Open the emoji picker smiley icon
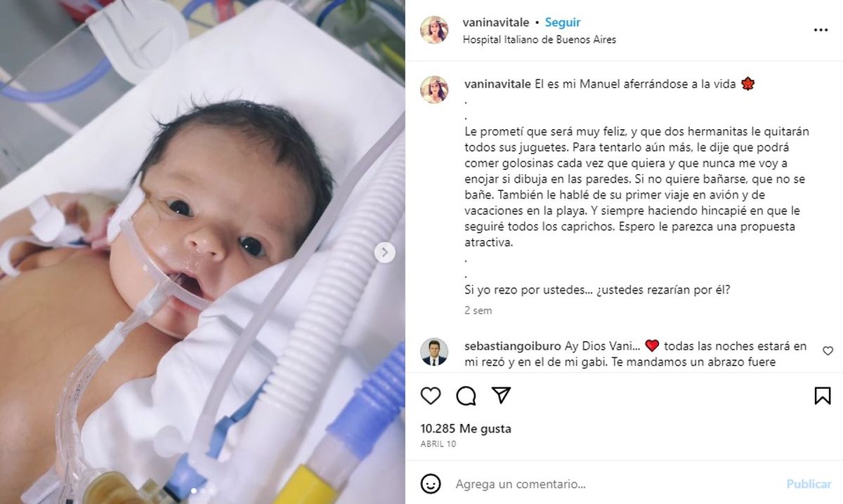This screenshot has height=504, width=843. tap(431, 484)
